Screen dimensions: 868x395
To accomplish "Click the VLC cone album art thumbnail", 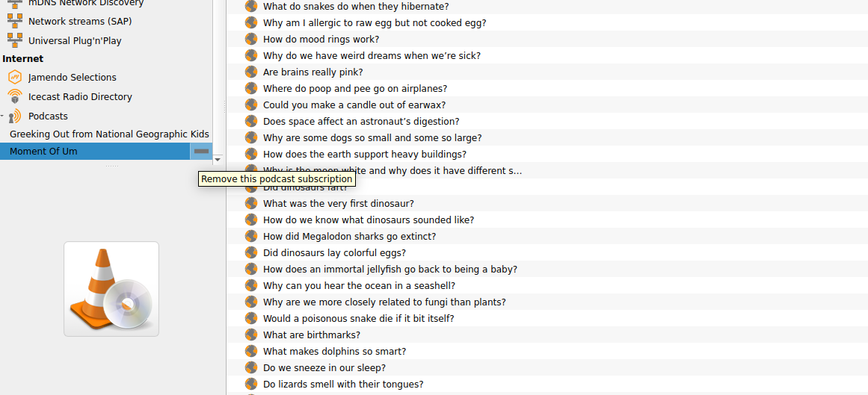I will [111, 289].
